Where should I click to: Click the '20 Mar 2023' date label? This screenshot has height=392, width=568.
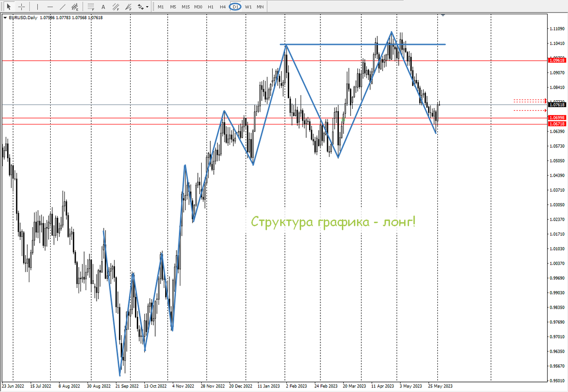click(354, 386)
